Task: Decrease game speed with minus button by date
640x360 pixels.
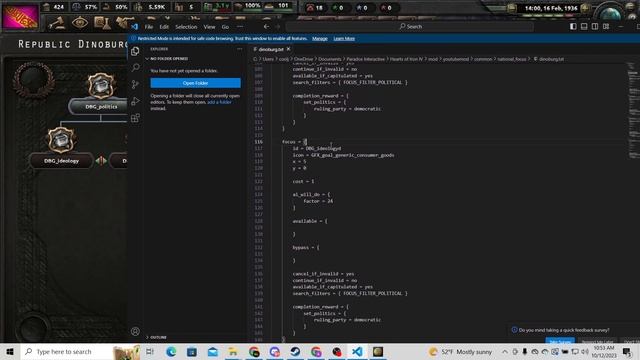Action: point(511,8)
